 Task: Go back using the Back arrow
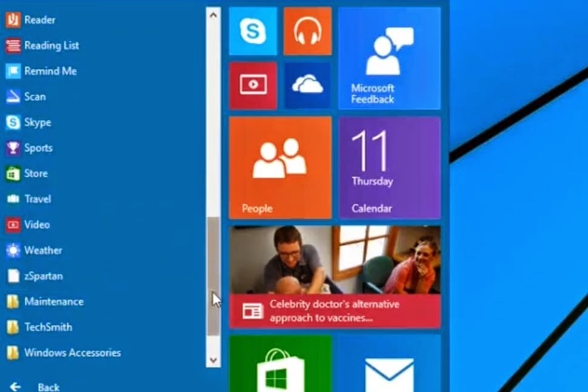click(x=15, y=387)
